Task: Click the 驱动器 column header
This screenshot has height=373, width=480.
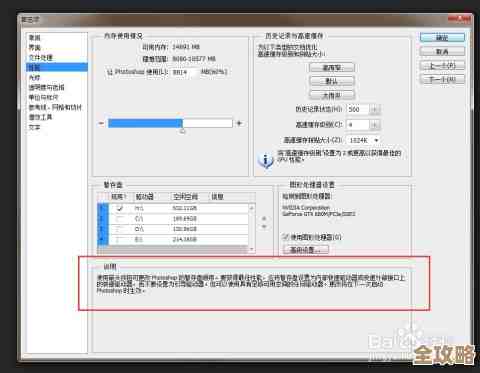Action: 144,197
